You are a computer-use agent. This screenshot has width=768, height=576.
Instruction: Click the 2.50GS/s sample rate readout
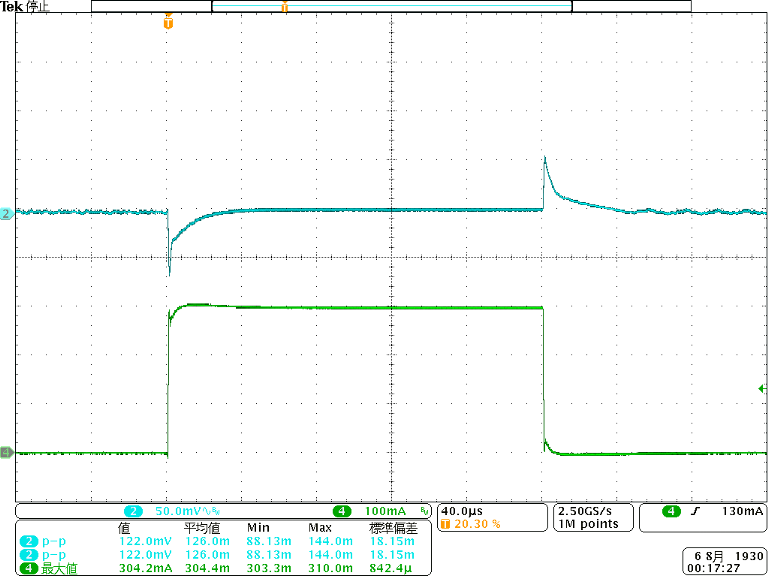(587, 511)
